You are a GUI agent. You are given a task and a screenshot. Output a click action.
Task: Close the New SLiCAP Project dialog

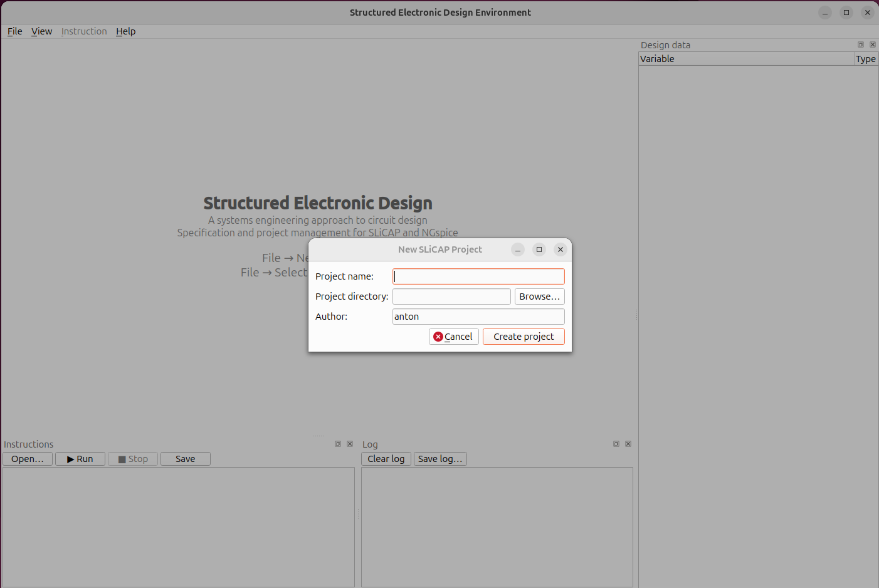(561, 249)
